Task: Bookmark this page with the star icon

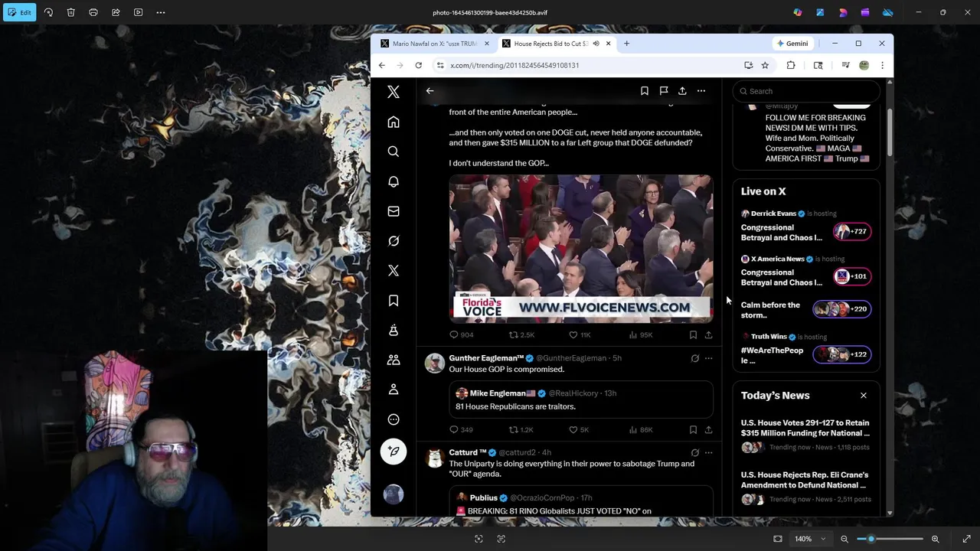Action: click(x=764, y=65)
